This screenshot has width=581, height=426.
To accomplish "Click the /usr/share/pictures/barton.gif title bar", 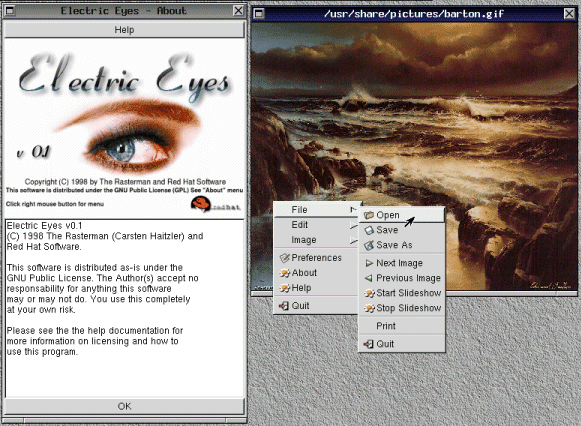I will click(414, 14).
